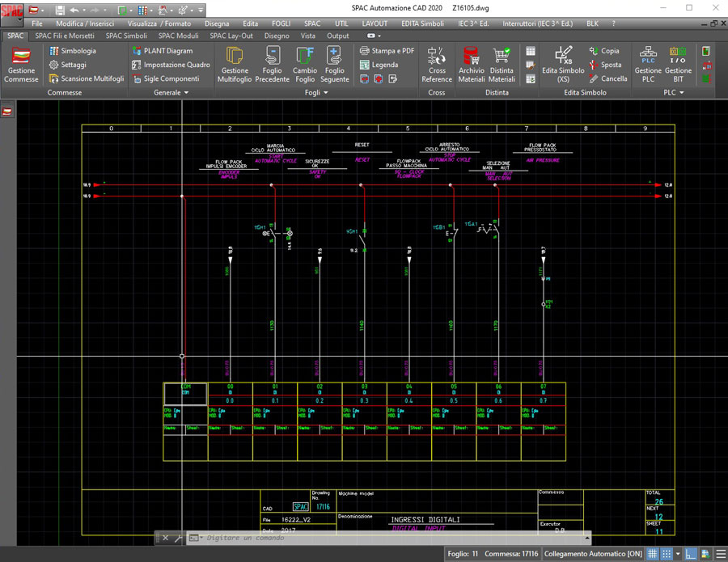Open Edita Simbolo (XS) editor
728x562 pixels.
click(x=563, y=64)
